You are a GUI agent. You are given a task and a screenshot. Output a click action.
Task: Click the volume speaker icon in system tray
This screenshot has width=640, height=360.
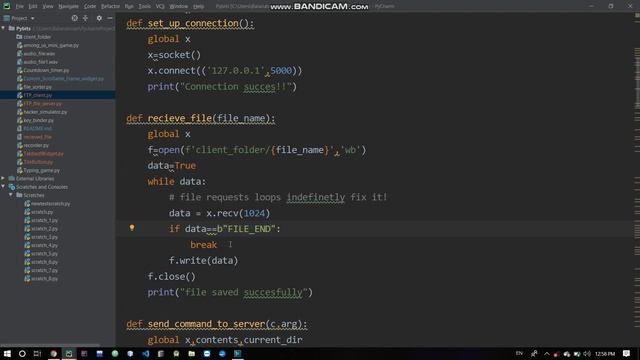587,353
